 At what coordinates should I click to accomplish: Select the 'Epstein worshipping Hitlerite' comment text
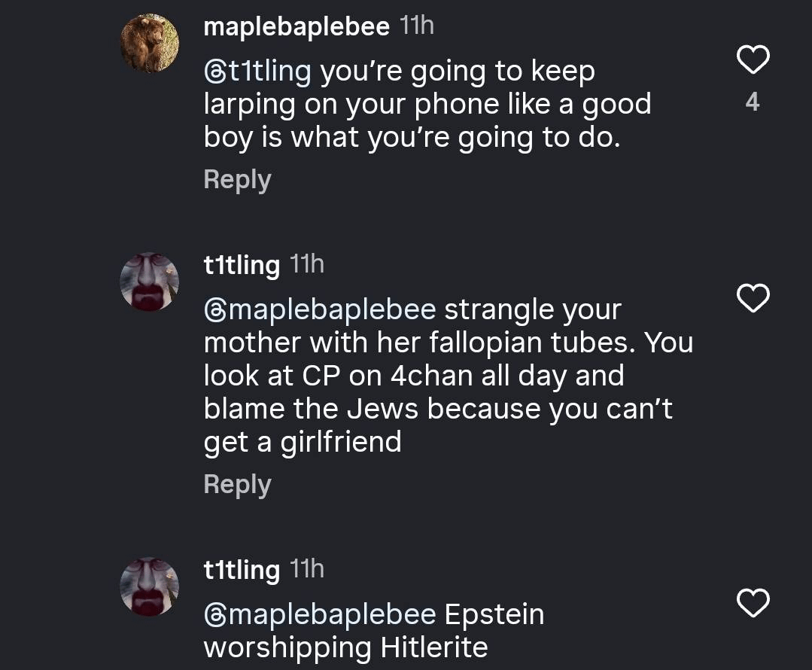(345, 647)
